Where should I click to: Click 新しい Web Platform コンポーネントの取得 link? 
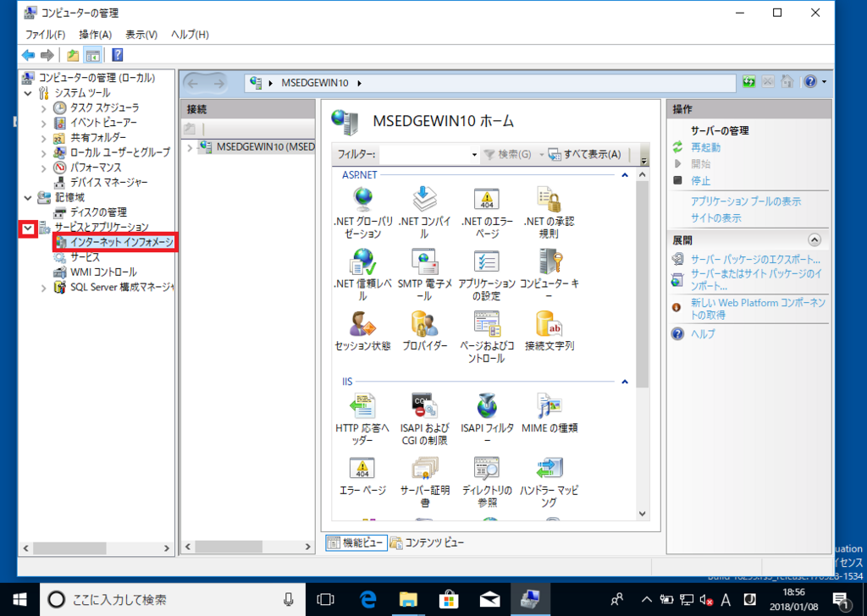click(x=758, y=309)
